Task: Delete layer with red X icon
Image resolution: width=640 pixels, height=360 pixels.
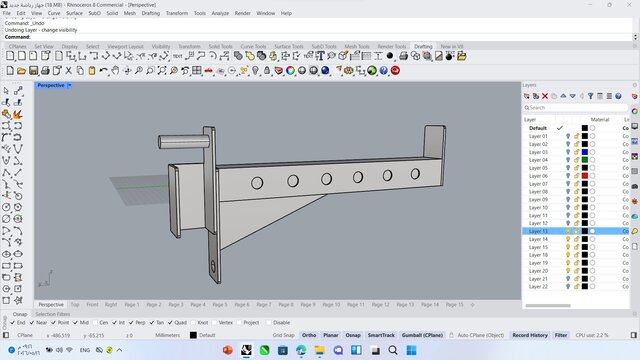Action: pyautogui.click(x=545, y=96)
